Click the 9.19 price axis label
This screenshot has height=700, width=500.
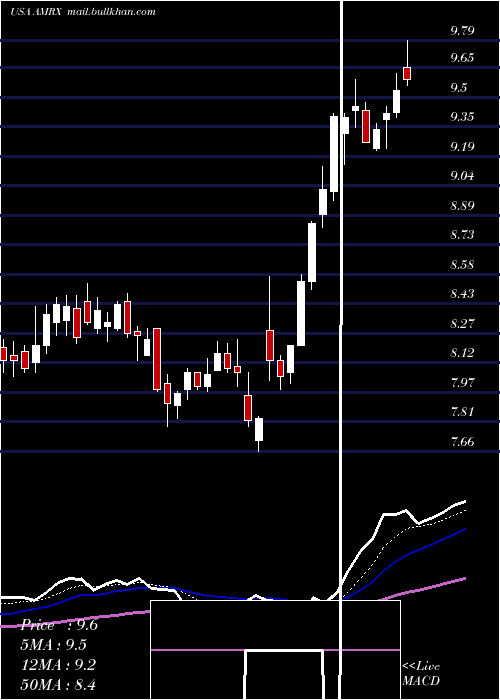462,146
